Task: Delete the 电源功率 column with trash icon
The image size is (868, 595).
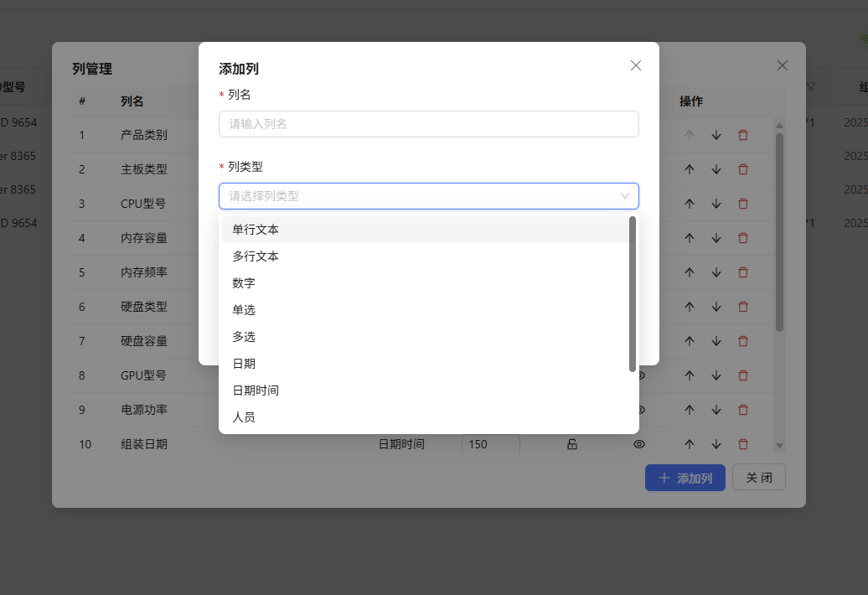Action: point(743,410)
